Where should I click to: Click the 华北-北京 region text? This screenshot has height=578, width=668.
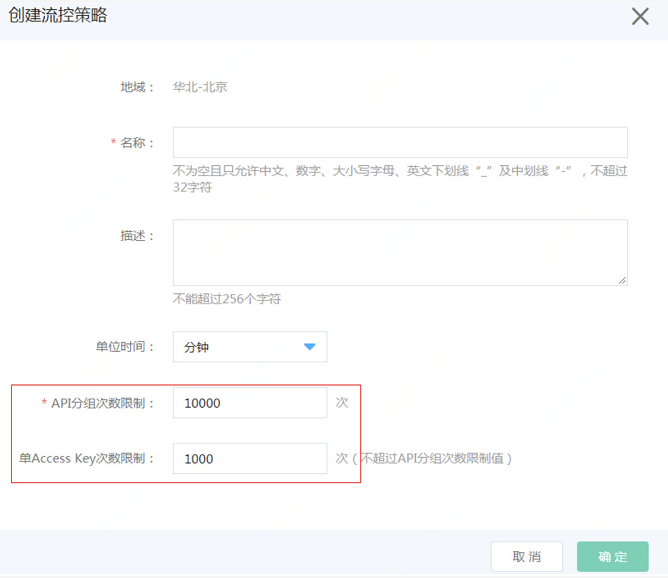[x=200, y=87]
